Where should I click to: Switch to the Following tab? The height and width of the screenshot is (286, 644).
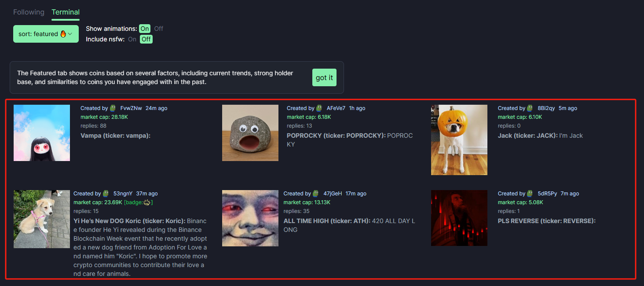[29, 12]
